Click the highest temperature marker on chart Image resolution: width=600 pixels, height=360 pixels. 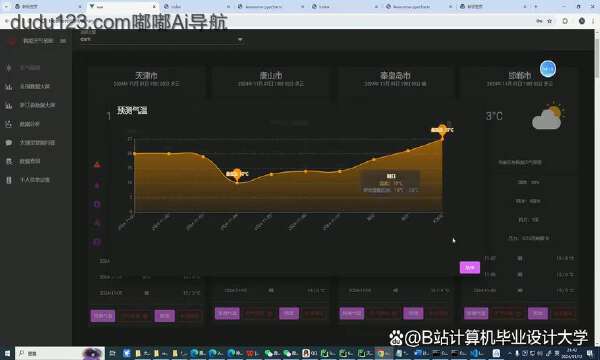point(442,131)
